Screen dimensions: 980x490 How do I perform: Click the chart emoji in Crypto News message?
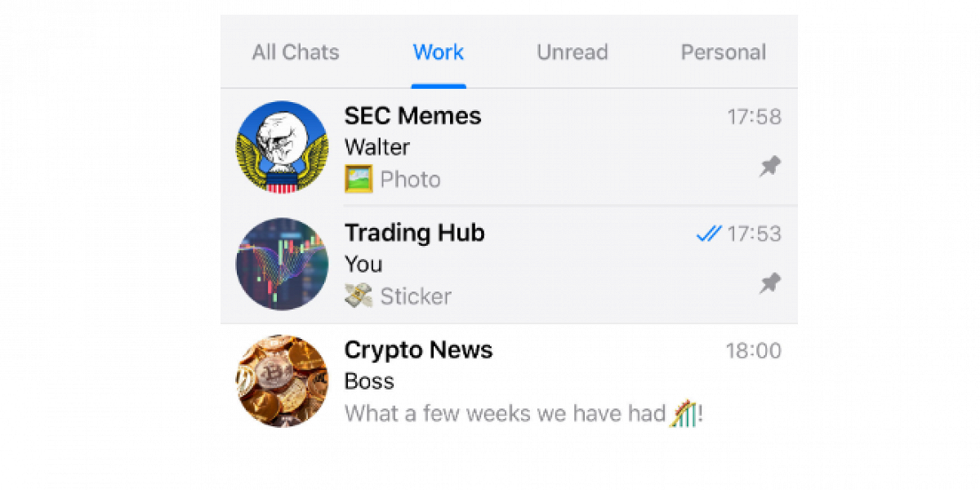tap(684, 413)
